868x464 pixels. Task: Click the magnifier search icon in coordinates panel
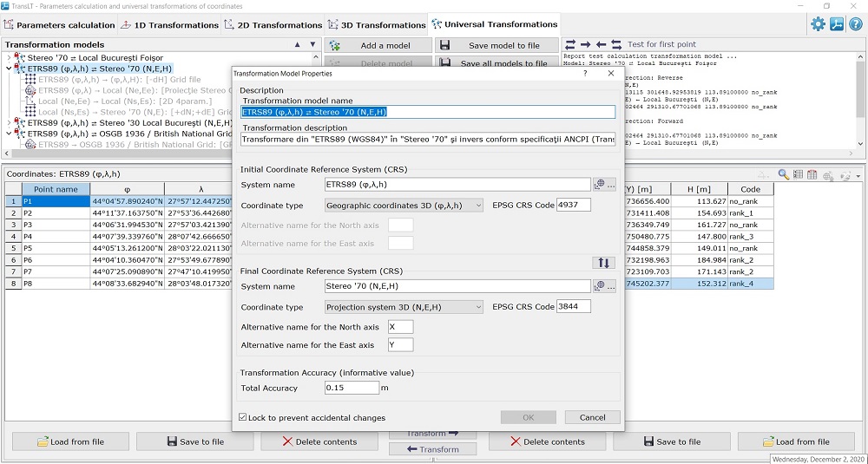click(783, 174)
